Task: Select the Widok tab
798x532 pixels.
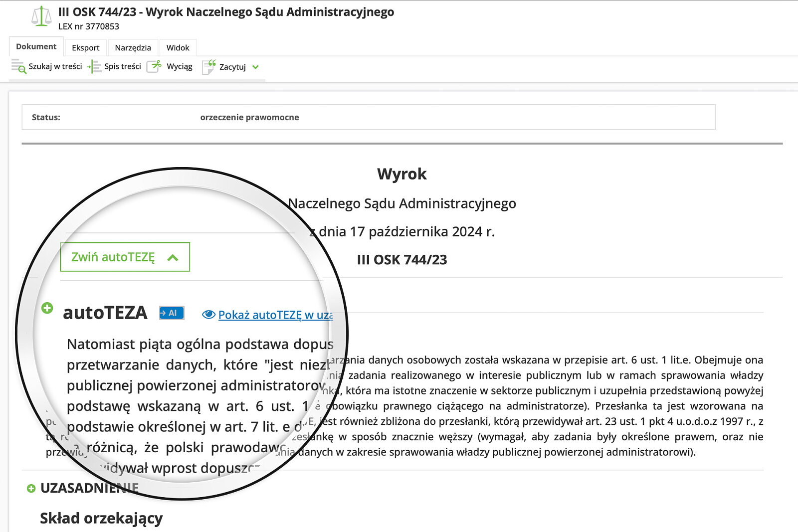Action: (178, 48)
